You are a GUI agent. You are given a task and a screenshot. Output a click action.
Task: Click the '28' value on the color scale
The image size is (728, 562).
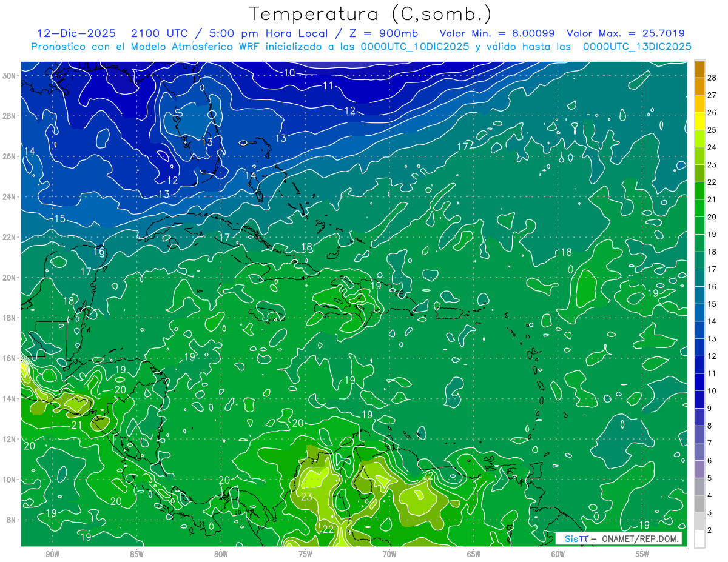coord(712,77)
